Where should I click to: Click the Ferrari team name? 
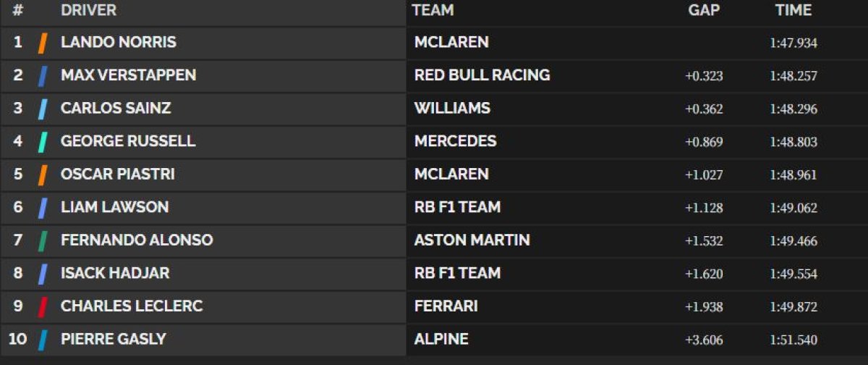(446, 306)
